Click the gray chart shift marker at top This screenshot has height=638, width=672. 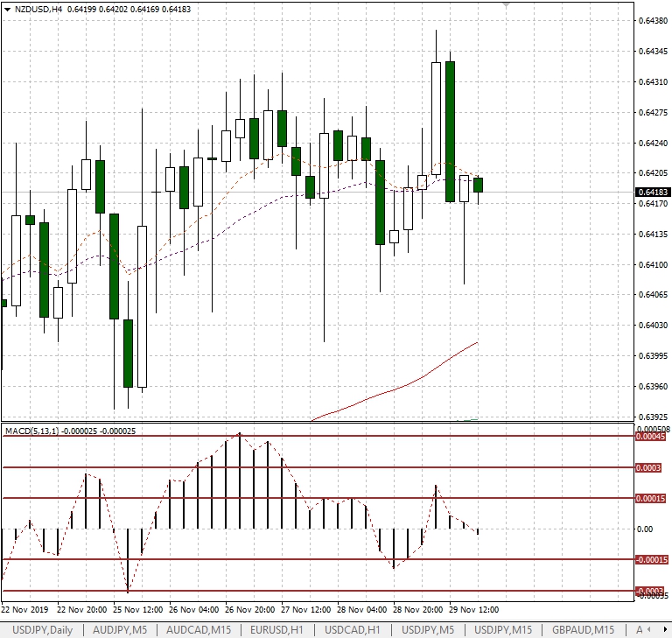[506, 4]
